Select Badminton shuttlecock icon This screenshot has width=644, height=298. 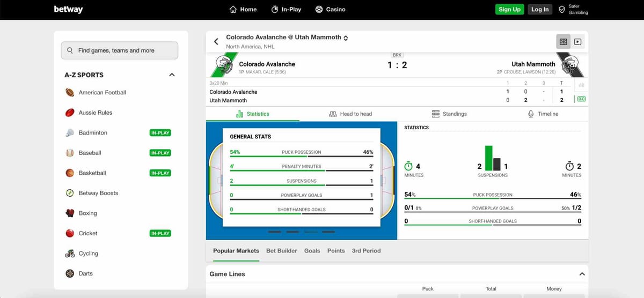coord(70,132)
